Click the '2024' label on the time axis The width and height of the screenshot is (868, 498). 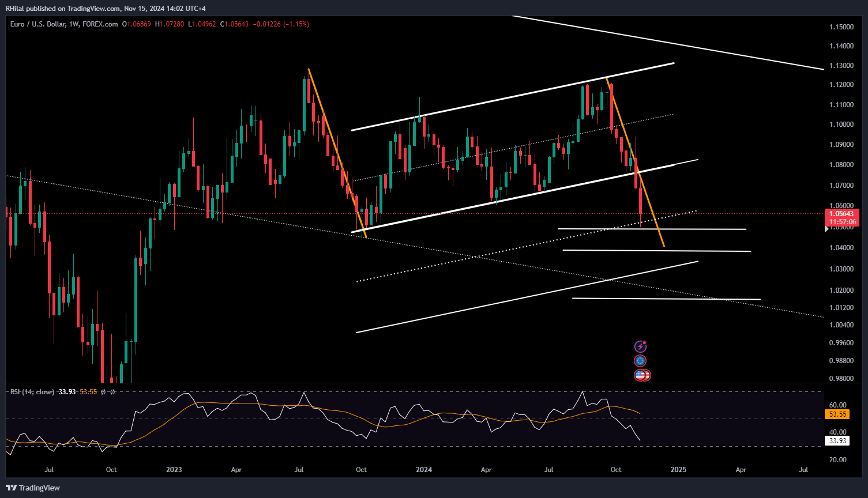424,470
